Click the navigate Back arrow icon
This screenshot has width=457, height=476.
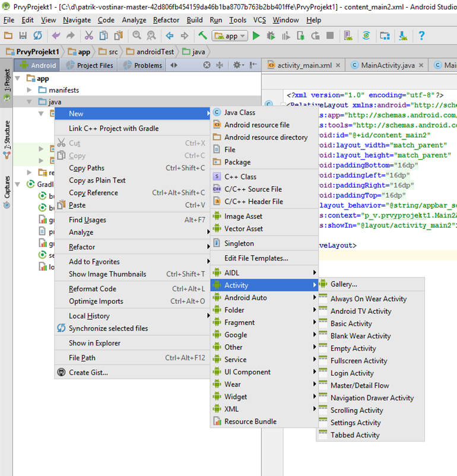[x=169, y=36]
